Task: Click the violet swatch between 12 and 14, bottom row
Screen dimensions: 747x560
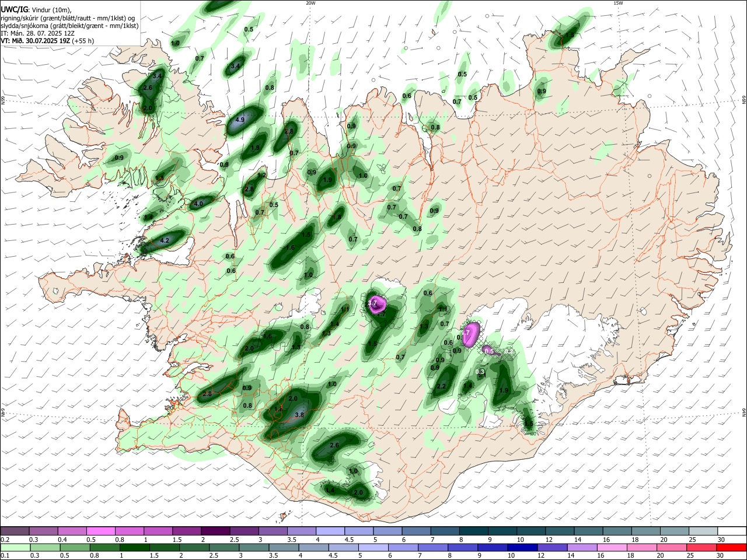Action: (x=552, y=548)
